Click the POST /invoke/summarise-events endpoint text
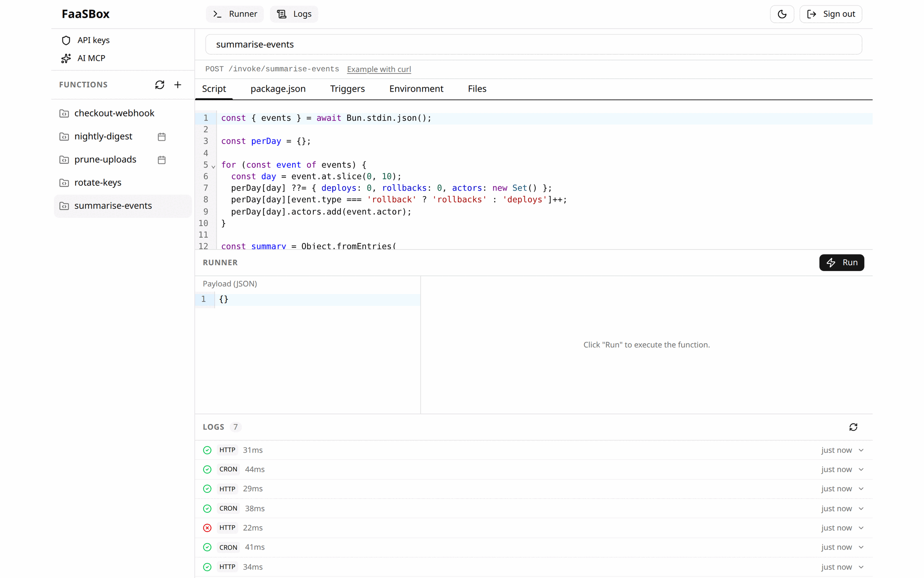This screenshot has height=578, width=924. [272, 69]
